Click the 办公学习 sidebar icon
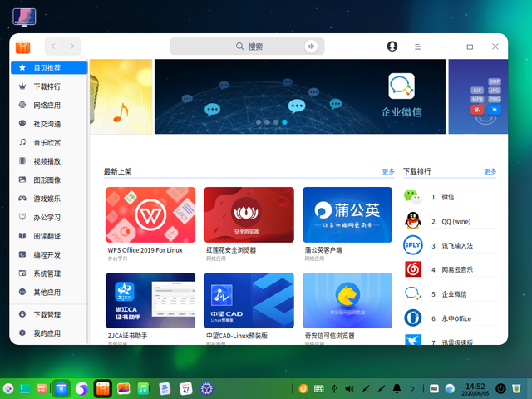 [22, 217]
